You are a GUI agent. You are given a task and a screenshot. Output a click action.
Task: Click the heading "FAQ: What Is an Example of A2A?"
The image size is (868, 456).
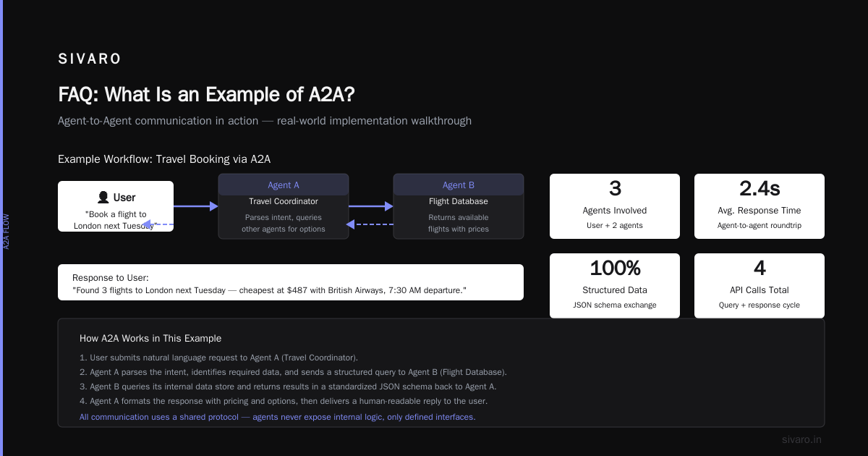tap(206, 95)
